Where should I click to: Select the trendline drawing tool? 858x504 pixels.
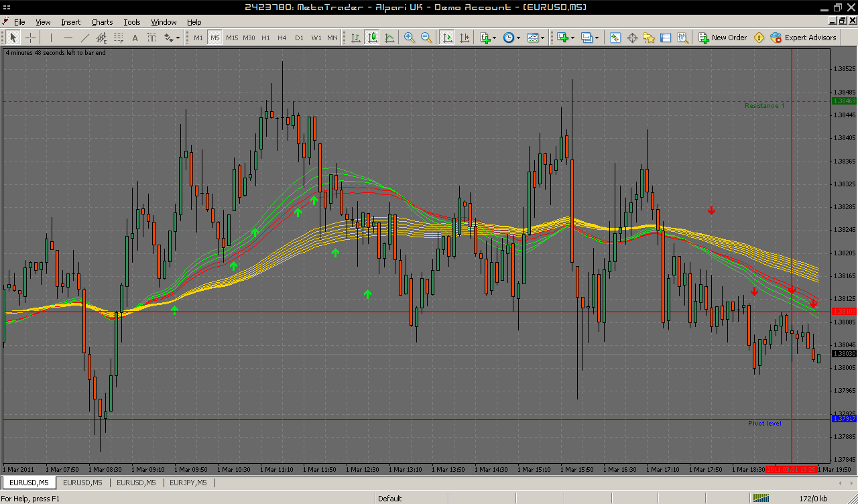(x=85, y=38)
